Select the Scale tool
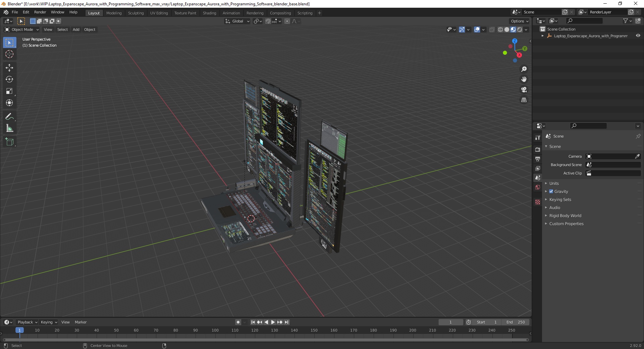 (x=9, y=91)
